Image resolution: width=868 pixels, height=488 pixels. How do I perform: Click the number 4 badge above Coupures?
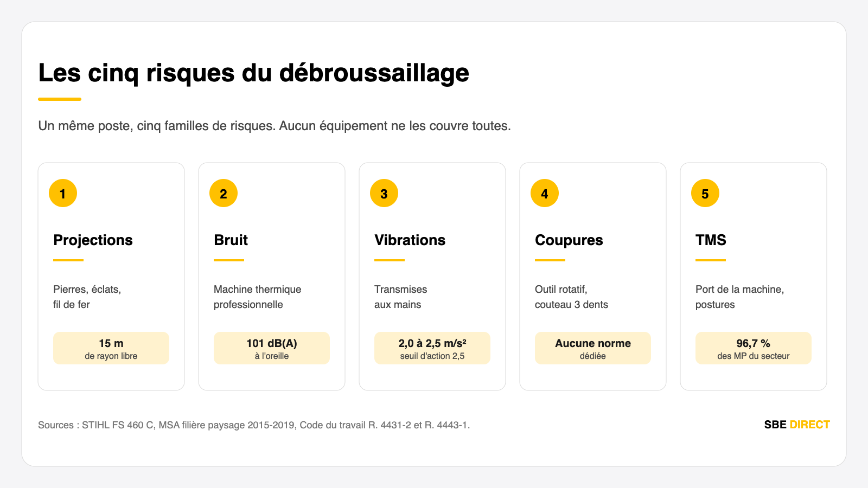tap(545, 193)
